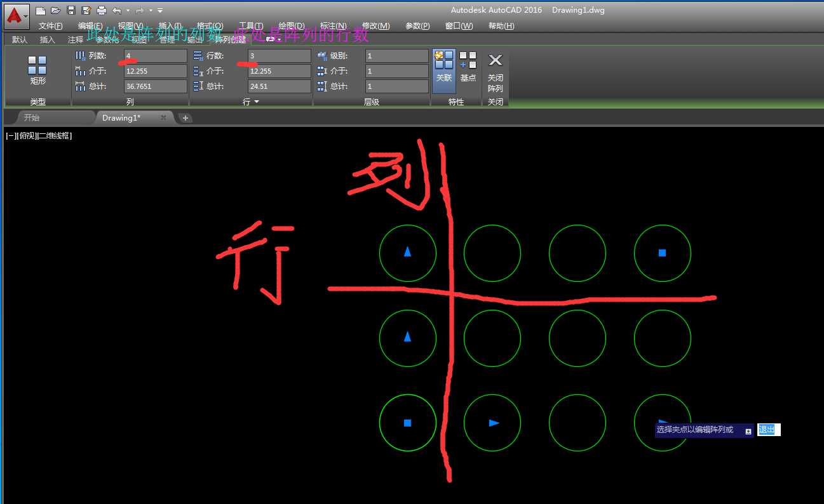
Task: Click the column 介于 spacing icon
Action: [x=80, y=71]
